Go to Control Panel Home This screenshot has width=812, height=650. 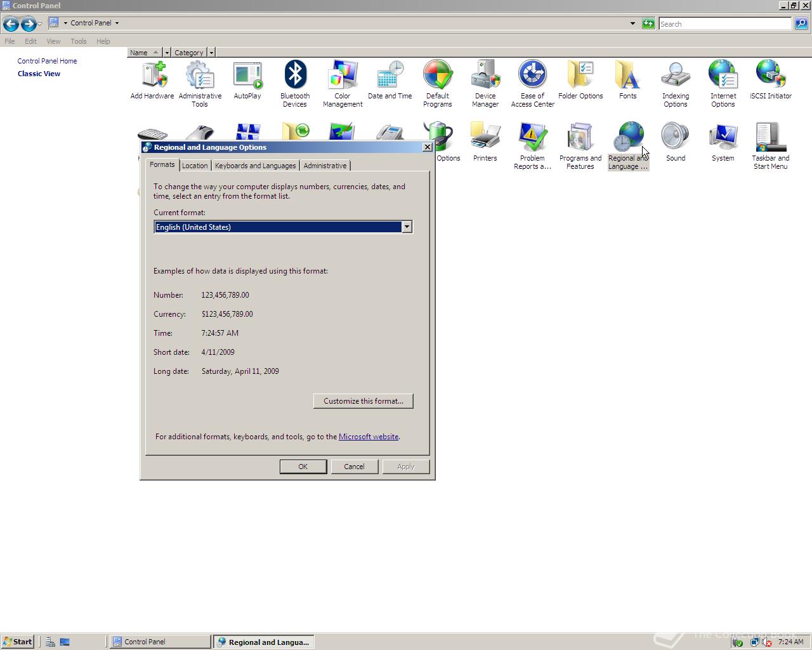coord(47,61)
